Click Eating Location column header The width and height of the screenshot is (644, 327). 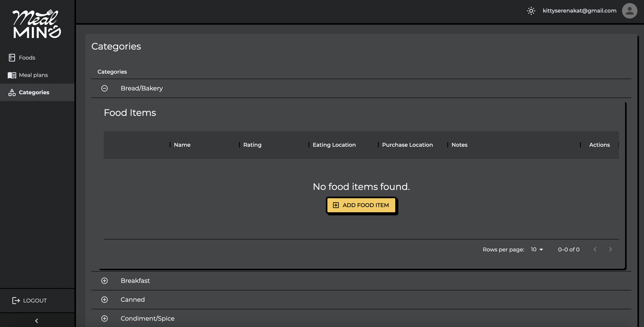334,145
